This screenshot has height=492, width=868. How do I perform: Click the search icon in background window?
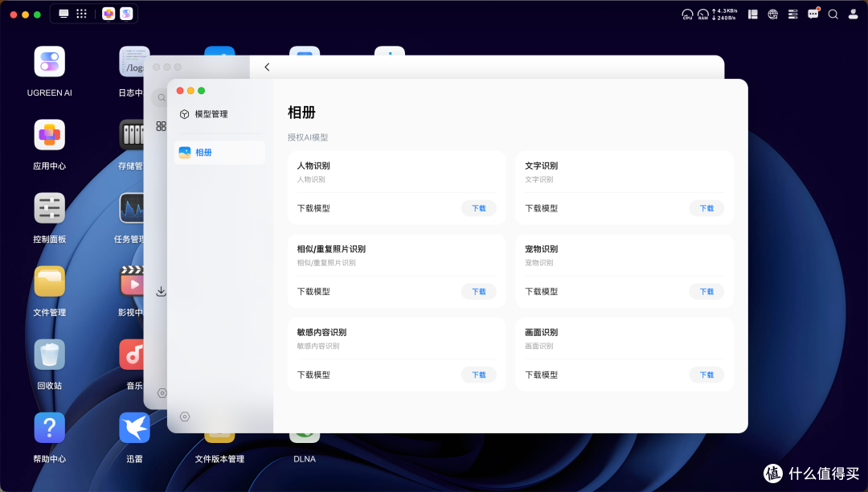click(161, 97)
